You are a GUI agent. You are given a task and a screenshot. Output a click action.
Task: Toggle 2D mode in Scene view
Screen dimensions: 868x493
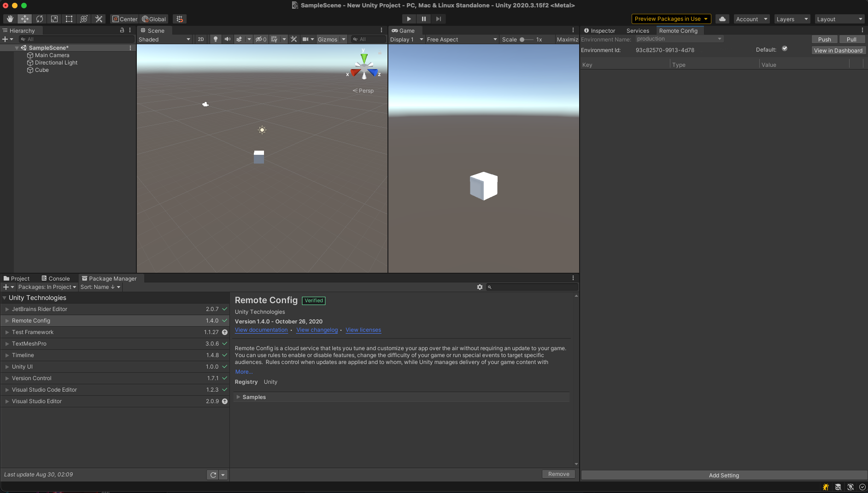(201, 39)
